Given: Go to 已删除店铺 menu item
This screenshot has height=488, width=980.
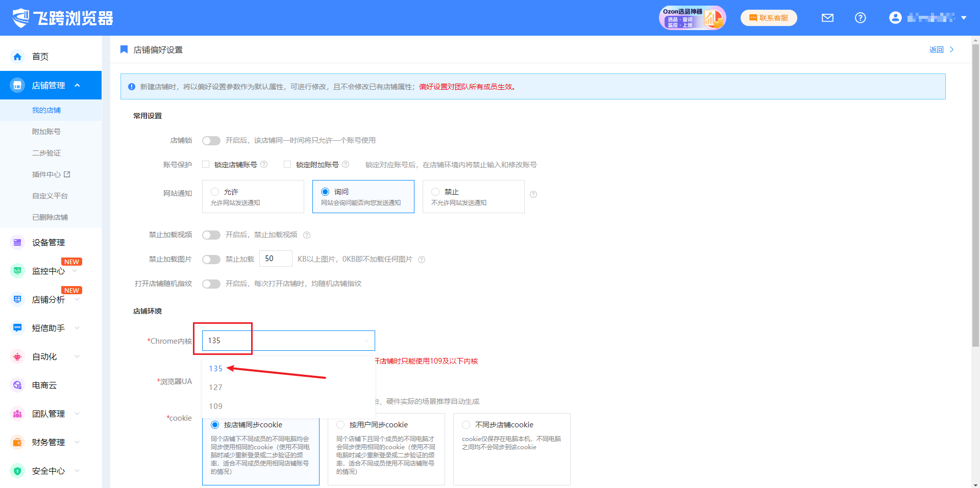Looking at the screenshot, I should (50, 217).
